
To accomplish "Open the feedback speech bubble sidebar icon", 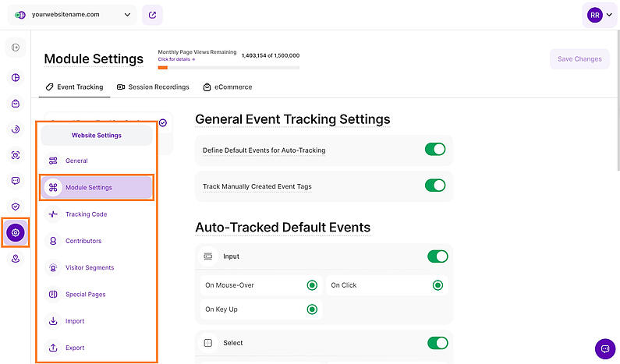I will 16,181.
